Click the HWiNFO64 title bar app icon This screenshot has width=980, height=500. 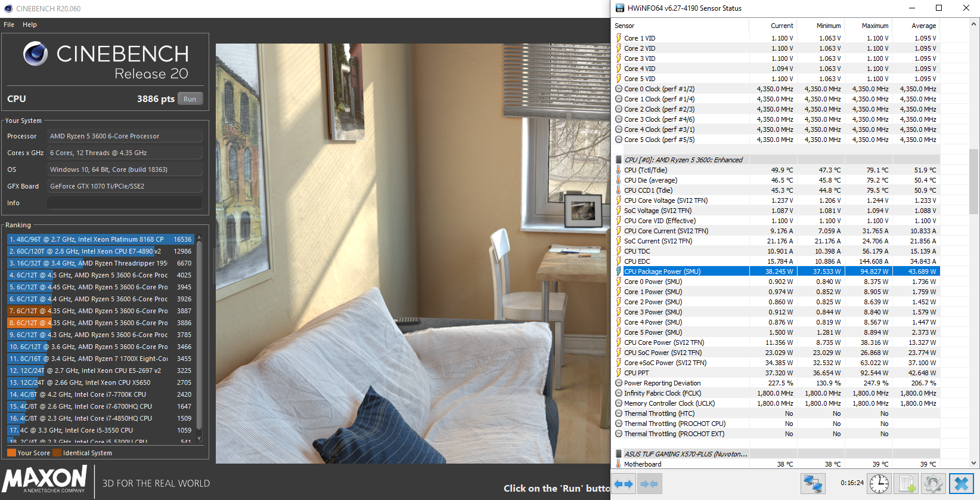[x=620, y=8]
